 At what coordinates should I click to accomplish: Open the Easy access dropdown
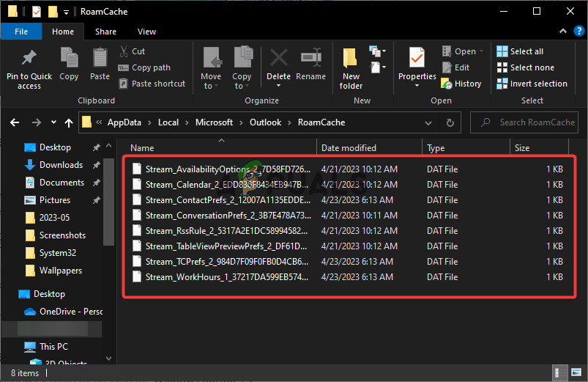click(378, 67)
